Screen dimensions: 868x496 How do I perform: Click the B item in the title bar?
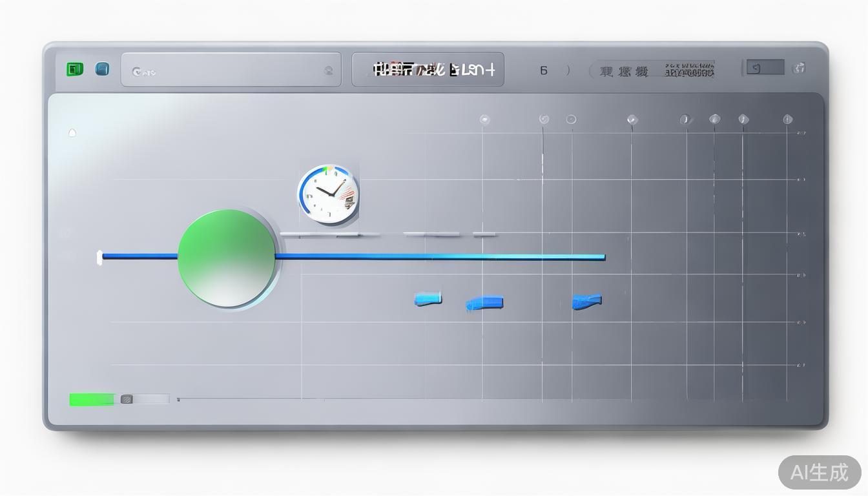(x=544, y=70)
